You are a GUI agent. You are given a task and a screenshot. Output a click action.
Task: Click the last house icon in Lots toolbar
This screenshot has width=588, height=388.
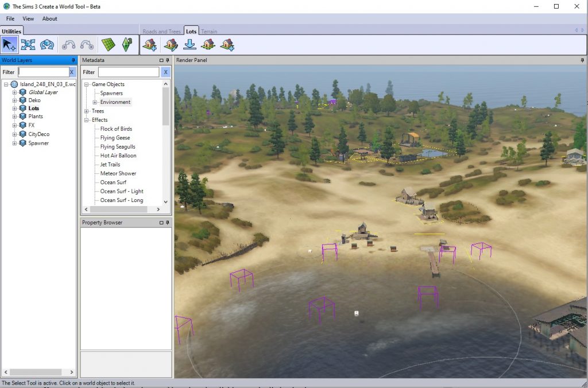point(227,44)
